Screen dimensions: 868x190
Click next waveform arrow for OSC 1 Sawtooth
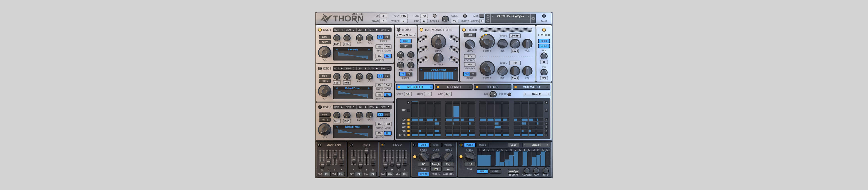[x=369, y=50]
